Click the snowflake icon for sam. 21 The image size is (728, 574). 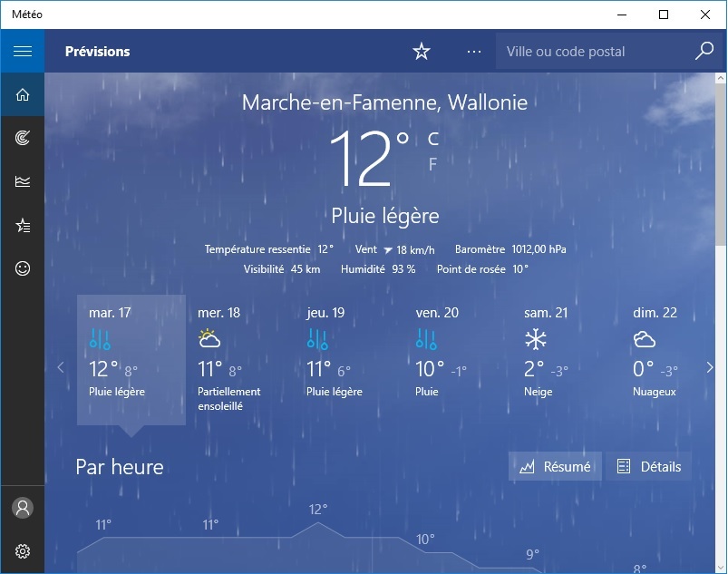(535, 339)
